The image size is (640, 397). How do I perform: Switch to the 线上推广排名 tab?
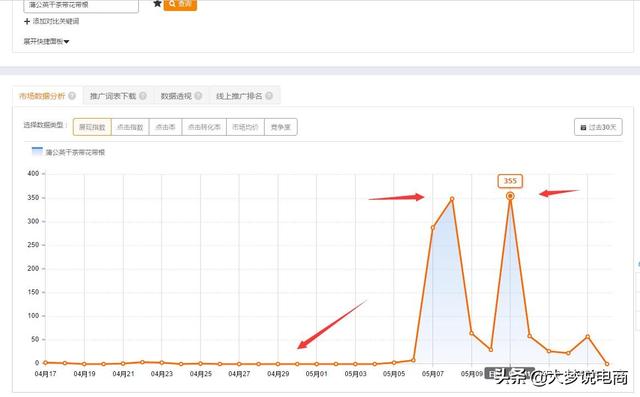(x=239, y=96)
